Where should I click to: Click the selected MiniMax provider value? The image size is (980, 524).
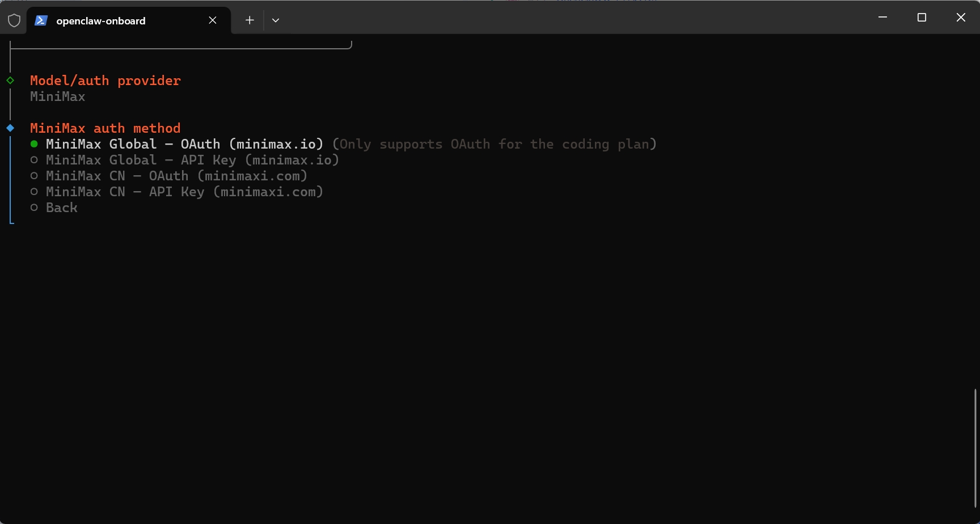pyautogui.click(x=58, y=96)
